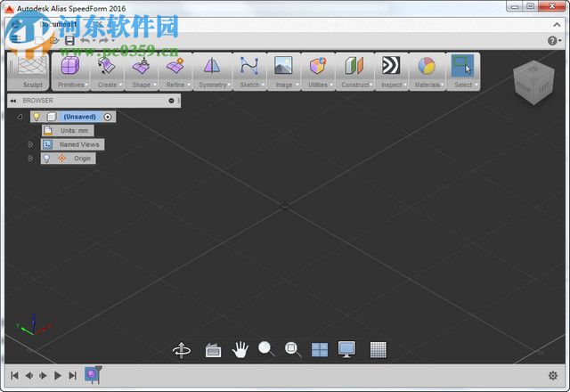This screenshot has height=392, width=570.
Task: Open the Create dropdown arrow
Action: 121,86
